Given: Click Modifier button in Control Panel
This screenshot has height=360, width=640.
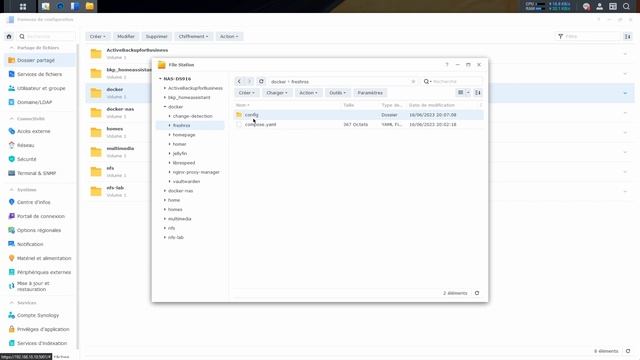Looking at the screenshot, I should 126,36.
